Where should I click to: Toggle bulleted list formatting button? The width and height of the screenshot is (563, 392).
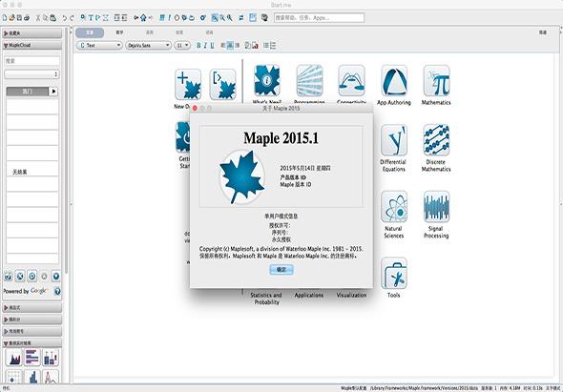click(x=265, y=46)
